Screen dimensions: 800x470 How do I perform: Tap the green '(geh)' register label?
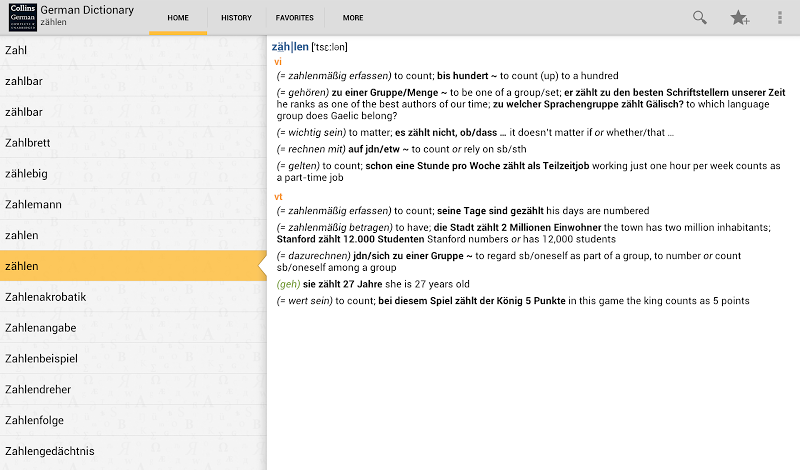tap(288, 284)
